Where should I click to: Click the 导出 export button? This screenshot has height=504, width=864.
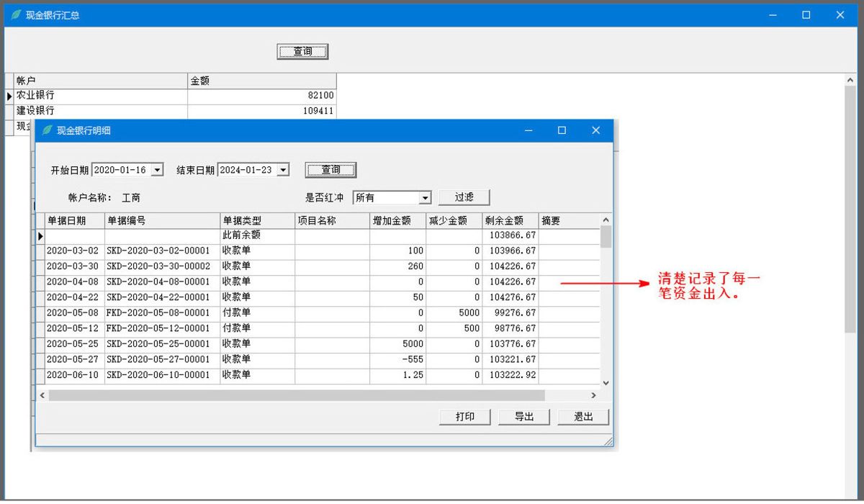(523, 417)
